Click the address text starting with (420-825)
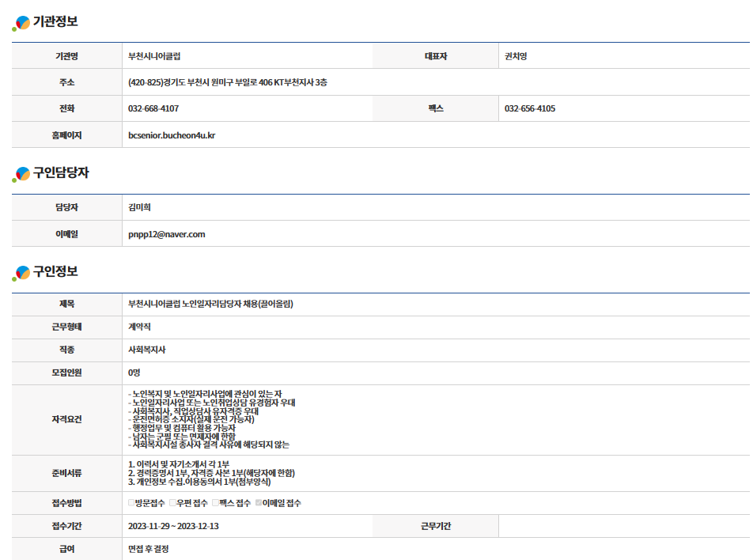Image resolution: width=753 pixels, height=560 pixels. [227, 82]
